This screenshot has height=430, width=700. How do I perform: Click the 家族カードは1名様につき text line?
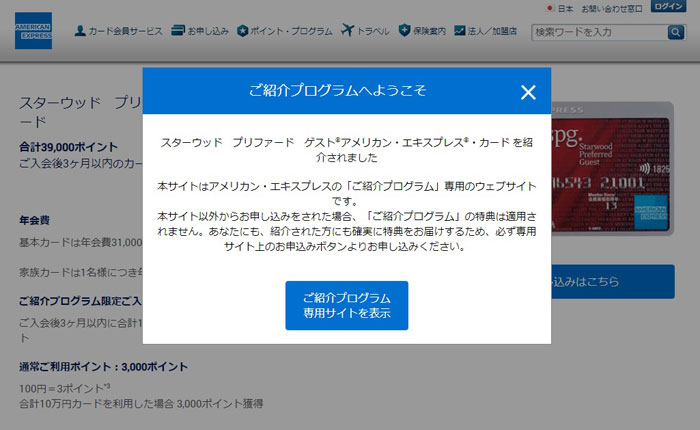click(x=81, y=272)
